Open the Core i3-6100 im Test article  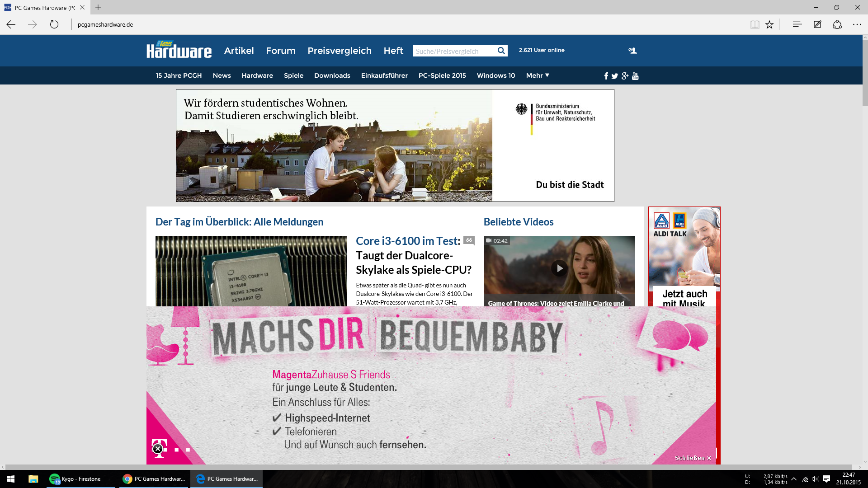coord(408,241)
